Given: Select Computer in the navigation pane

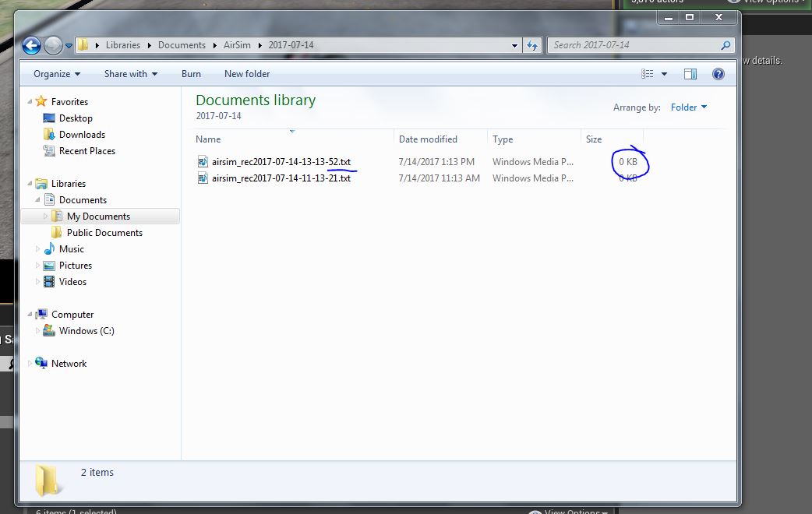Looking at the screenshot, I should click(x=72, y=315).
